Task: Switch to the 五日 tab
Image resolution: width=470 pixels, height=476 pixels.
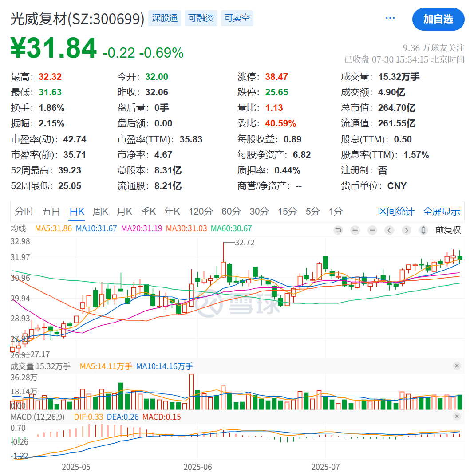Action: click(x=51, y=212)
